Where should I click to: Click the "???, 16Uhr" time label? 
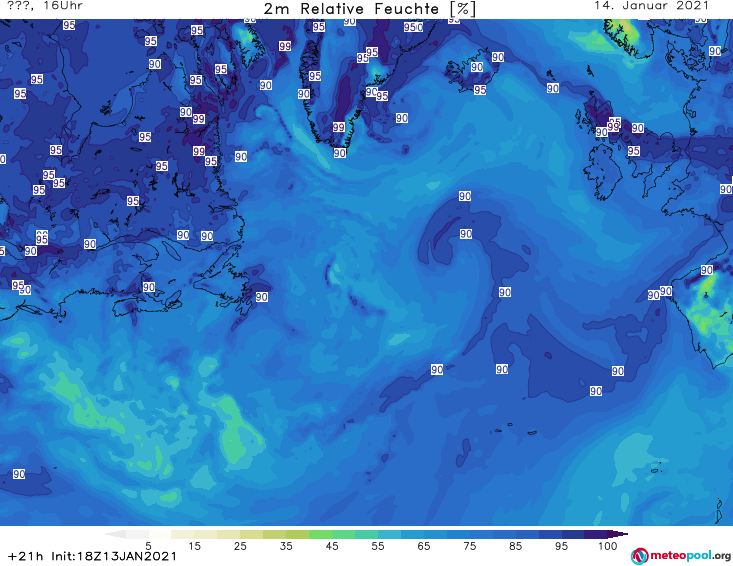(45, 6)
